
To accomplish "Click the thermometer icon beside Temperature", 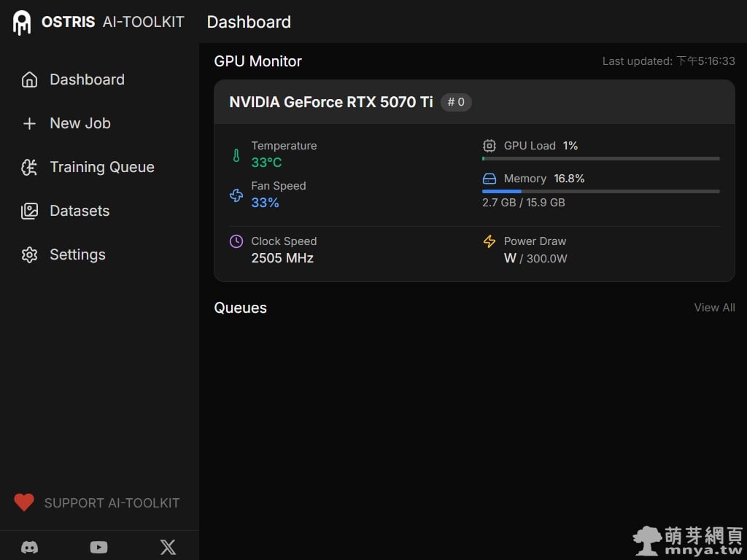I will point(236,155).
